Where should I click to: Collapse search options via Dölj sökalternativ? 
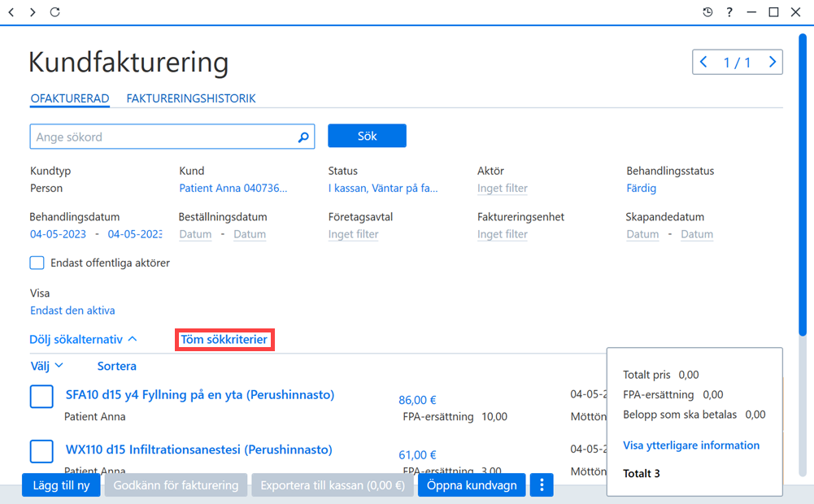(x=83, y=340)
